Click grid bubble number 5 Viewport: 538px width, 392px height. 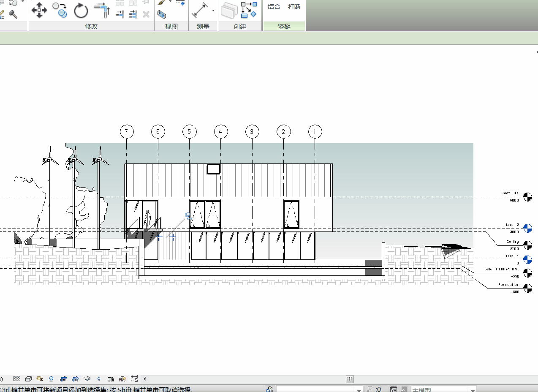[189, 132]
